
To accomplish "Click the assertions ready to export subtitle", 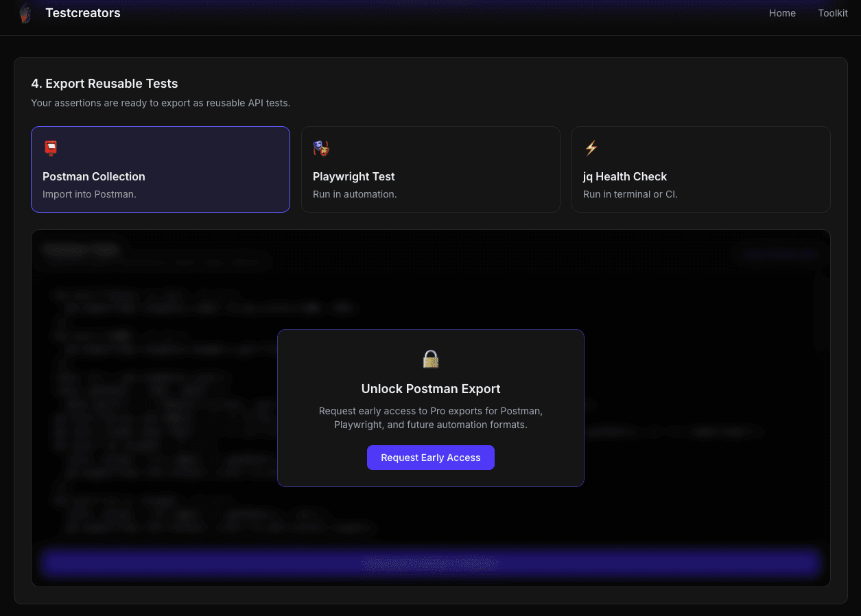I will pyautogui.click(x=161, y=103).
